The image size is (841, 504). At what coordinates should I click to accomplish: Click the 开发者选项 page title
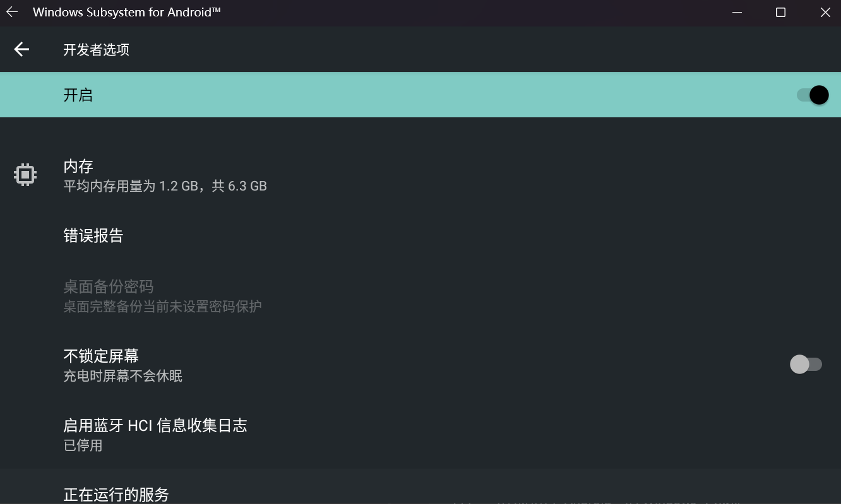(96, 50)
